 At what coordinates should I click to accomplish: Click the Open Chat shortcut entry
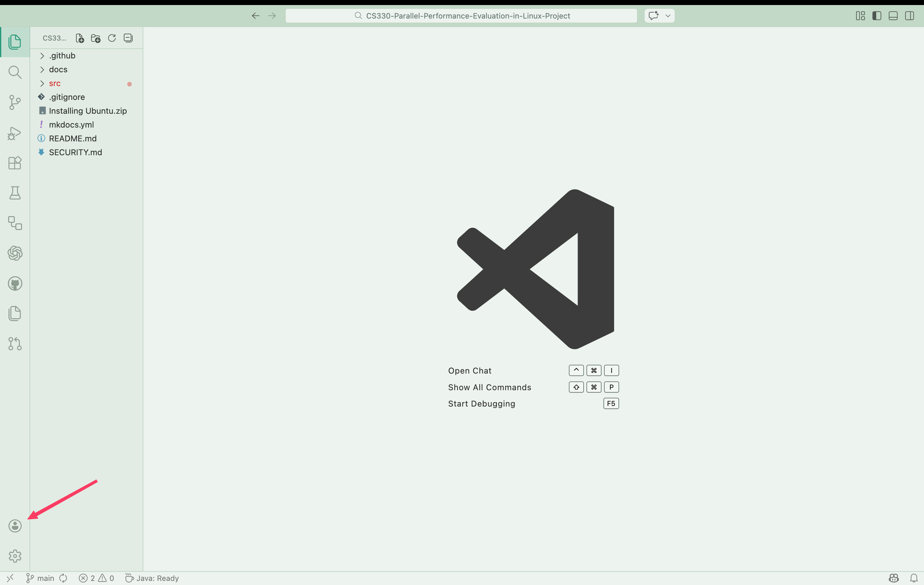pos(470,370)
